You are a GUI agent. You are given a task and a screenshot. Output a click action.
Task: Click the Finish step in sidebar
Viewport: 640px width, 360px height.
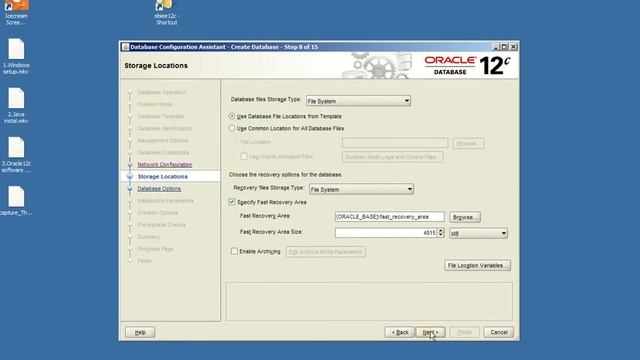tap(144, 261)
